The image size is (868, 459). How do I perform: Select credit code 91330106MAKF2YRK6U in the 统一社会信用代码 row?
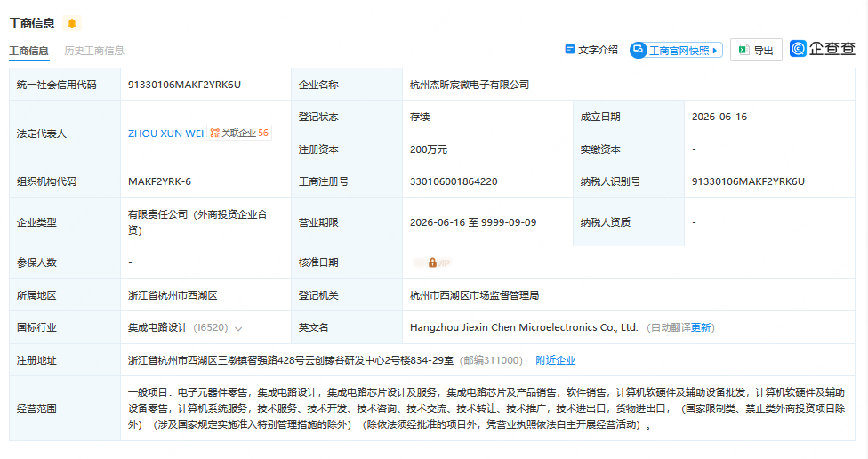pyautogui.click(x=184, y=85)
